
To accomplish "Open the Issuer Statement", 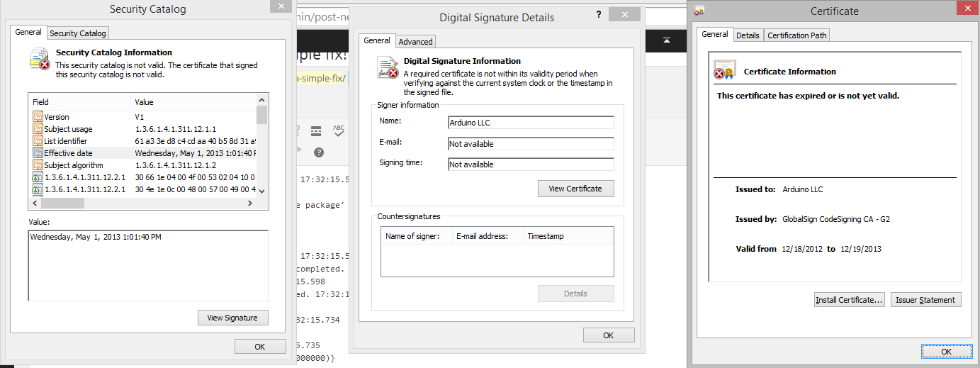I will coord(925,300).
